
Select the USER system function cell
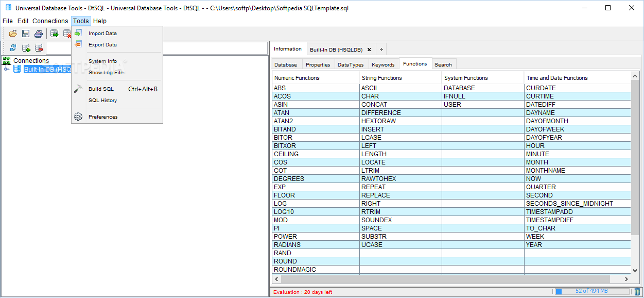tap(483, 105)
